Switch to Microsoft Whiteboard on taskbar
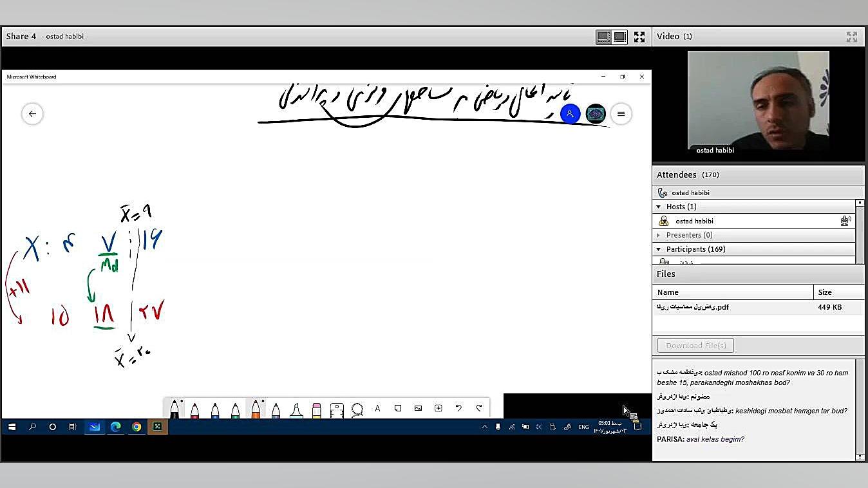This screenshot has width=868, height=488. pyautogui.click(x=95, y=426)
